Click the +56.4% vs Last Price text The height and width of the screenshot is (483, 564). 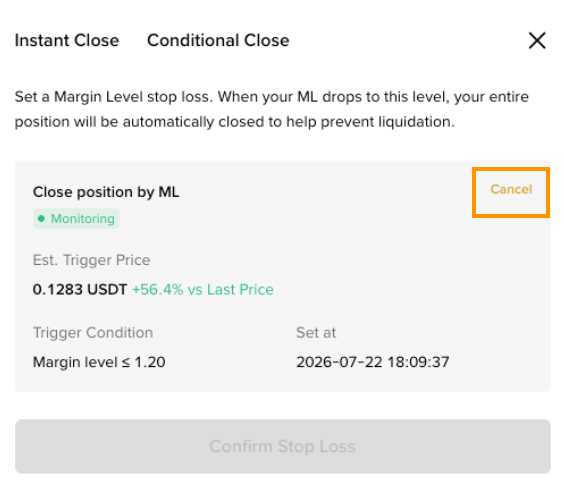point(203,290)
